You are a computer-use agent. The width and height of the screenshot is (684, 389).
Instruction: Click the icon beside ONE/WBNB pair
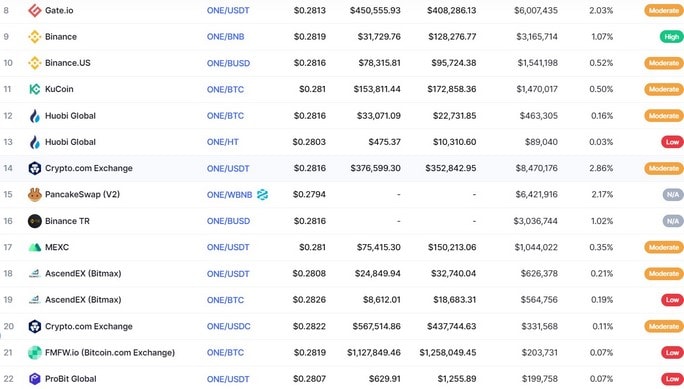click(x=262, y=194)
